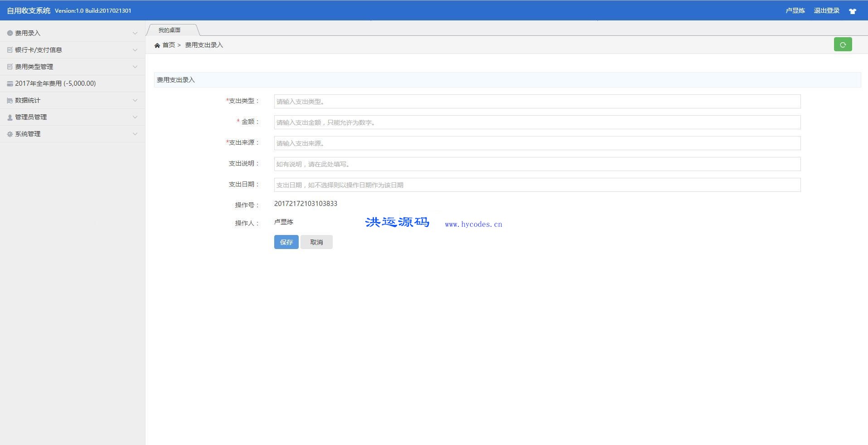Click the 系统管理 gear icon
Image resolution: width=868 pixels, height=445 pixels.
click(x=10, y=134)
